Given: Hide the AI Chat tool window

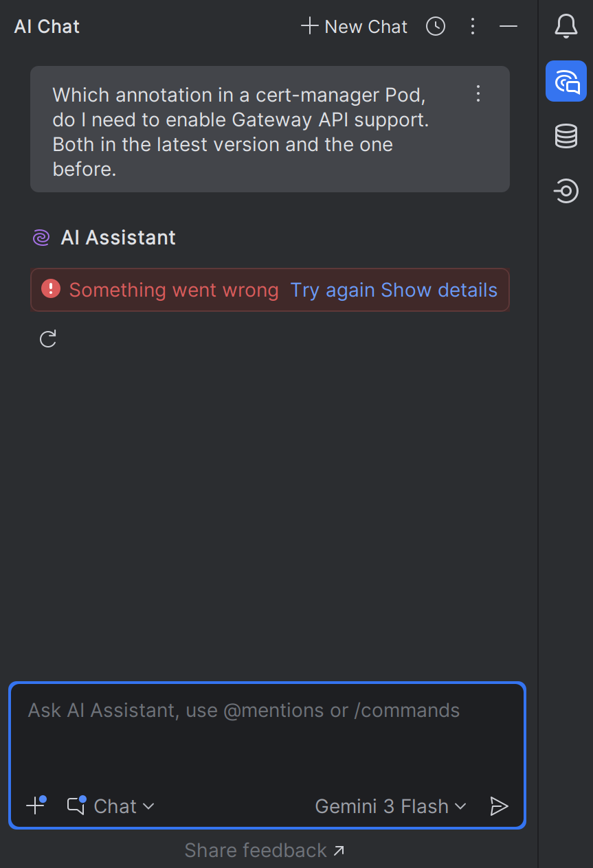Looking at the screenshot, I should point(508,27).
